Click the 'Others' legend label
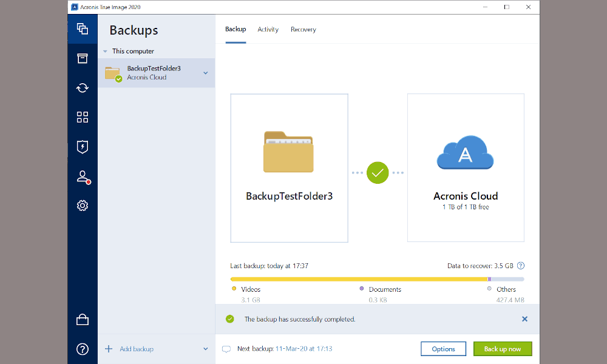This screenshot has height=364, width=607. click(x=506, y=289)
